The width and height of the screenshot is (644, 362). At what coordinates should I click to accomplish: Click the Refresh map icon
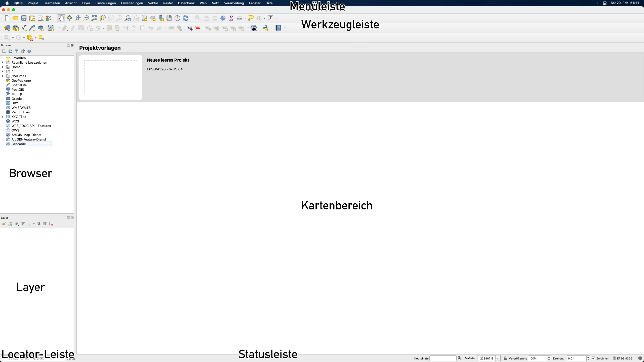tap(186, 18)
